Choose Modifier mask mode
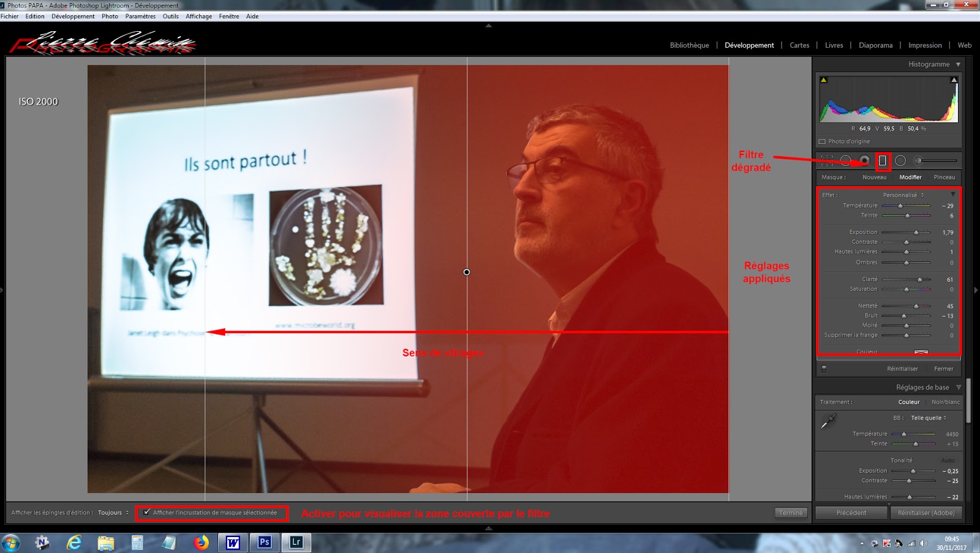 point(910,178)
